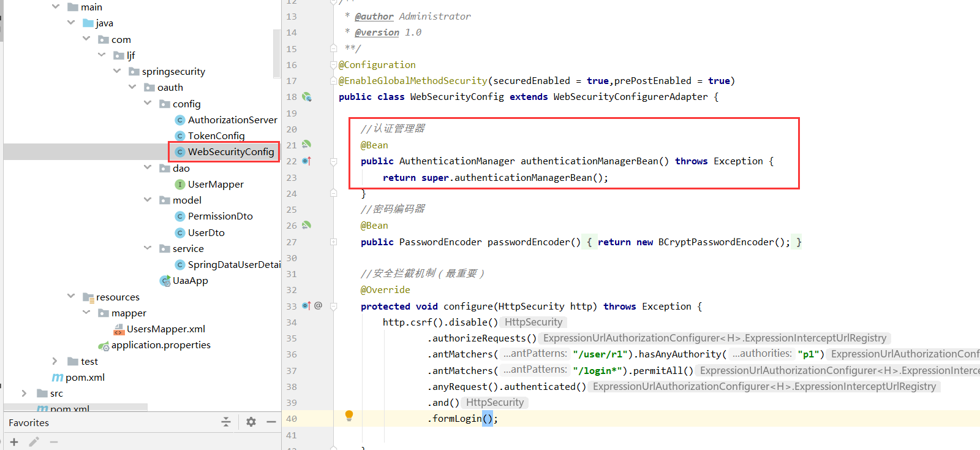Click the @ annotation gutter icon on line 33
980x450 pixels.
click(x=318, y=305)
